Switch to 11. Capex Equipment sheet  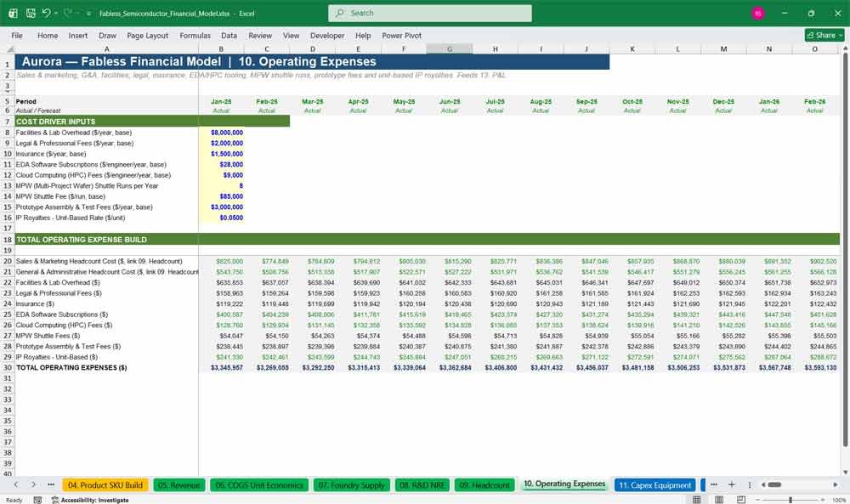654,485
